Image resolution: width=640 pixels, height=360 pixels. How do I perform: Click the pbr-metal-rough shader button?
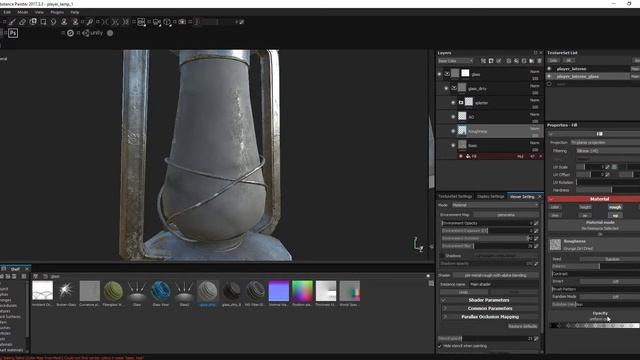(496, 276)
